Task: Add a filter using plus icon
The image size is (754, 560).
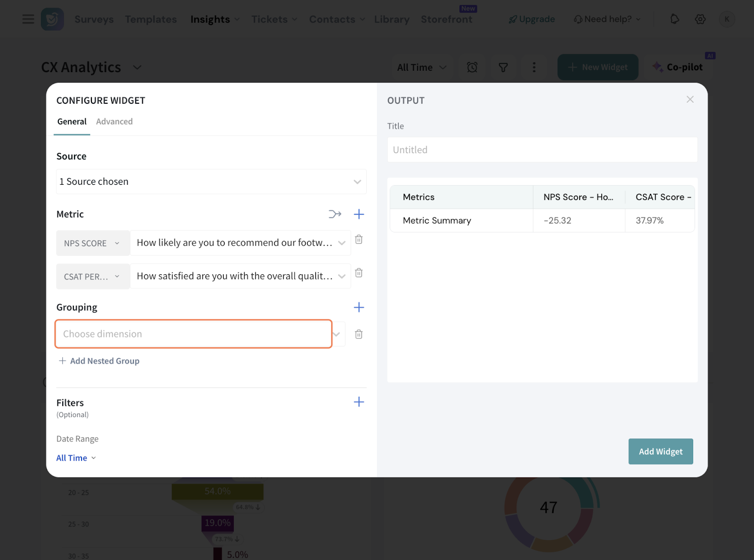Action: pyautogui.click(x=359, y=402)
